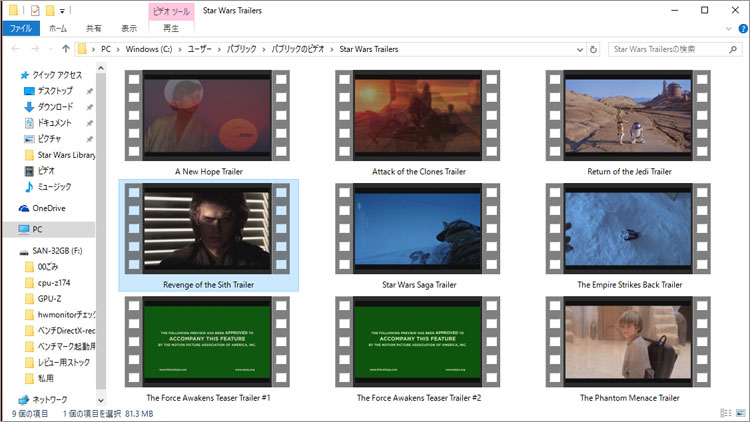Expand the ribbon with the chevron arrow
The width and height of the screenshot is (750, 422).
pyautogui.click(x=725, y=29)
